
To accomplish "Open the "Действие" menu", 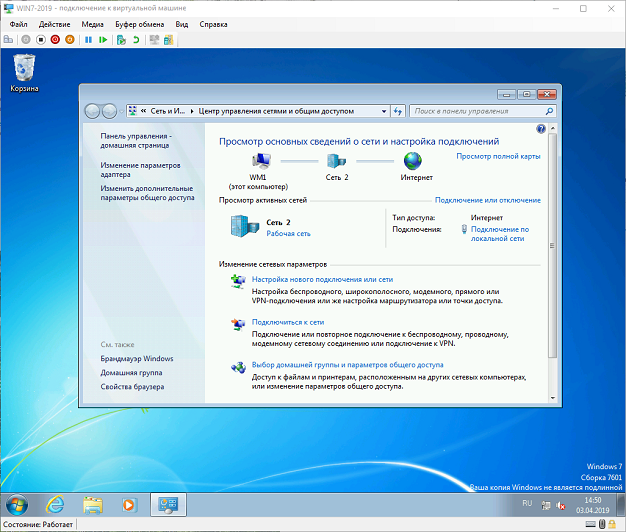I will pyautogui.click(x=54, y=23).
